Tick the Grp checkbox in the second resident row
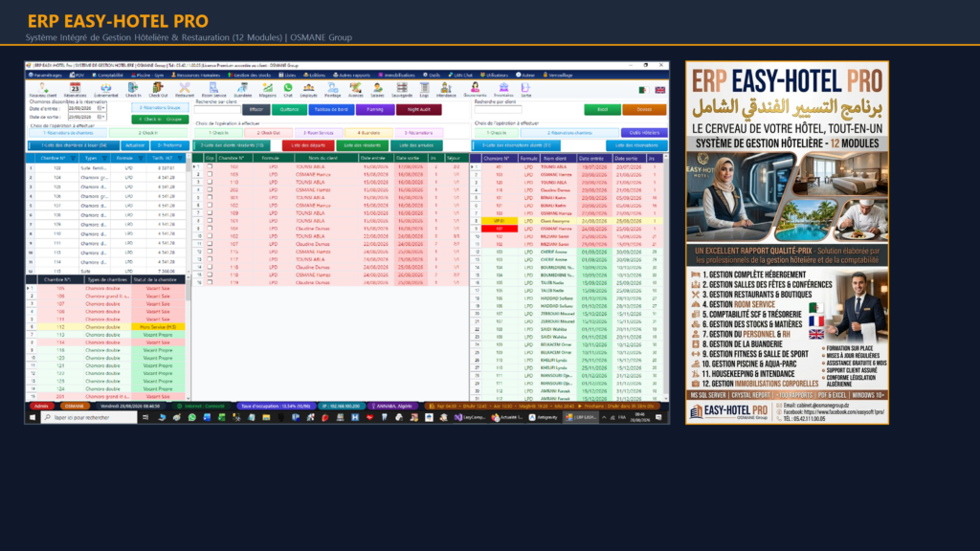This screenshot has width=980, height=551. (x=210, y=174)
